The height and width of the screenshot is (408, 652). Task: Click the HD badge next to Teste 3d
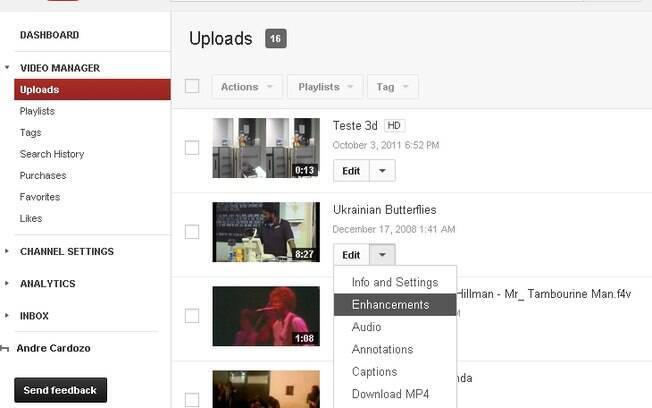(x=394, y=126)
